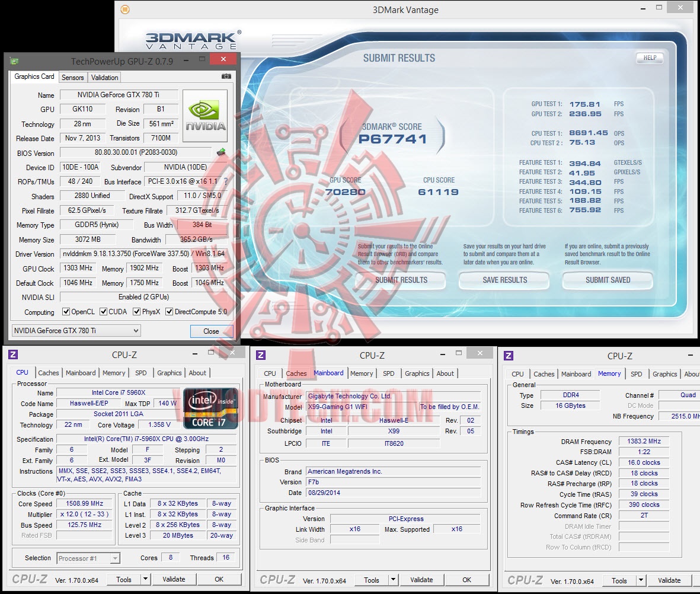Screen dimensions: 700x594
Task: Click the GPU-Z screenshot camera icon
Action: pos(226,76)
